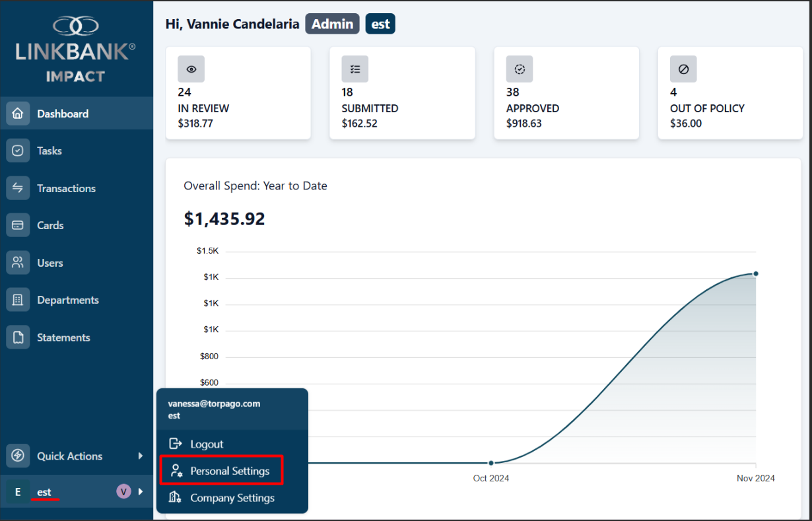This screenshot has height=521, width=812.
Task: Expand the est account menu arrow
Action: pos(140,491)
